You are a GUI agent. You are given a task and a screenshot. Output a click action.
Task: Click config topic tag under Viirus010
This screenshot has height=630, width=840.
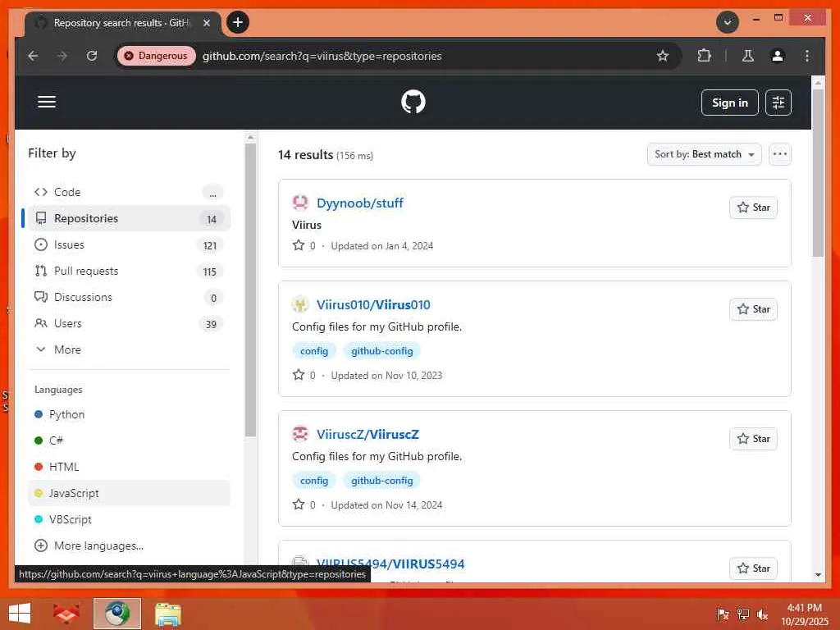coord(314,351)
